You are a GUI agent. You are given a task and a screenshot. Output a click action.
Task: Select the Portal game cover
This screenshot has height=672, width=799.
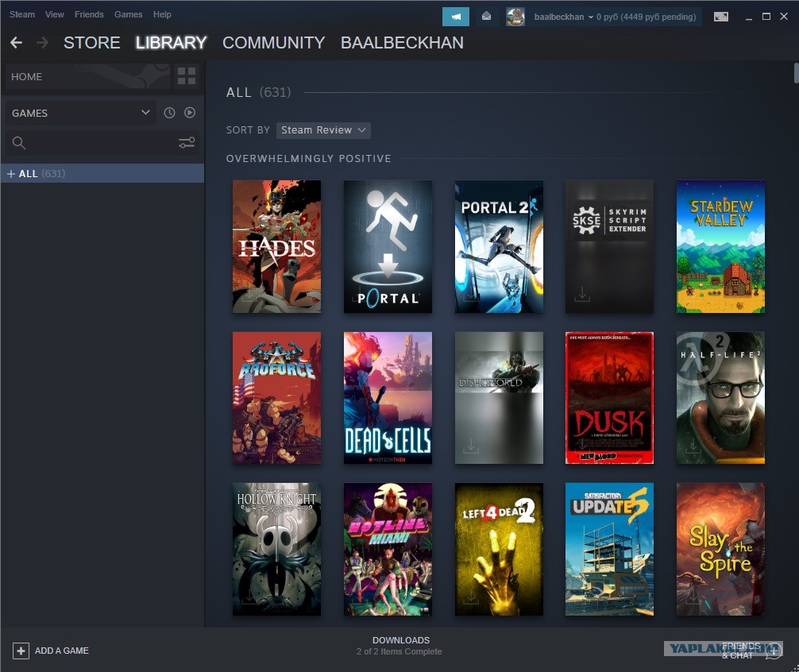click(388, 246)
